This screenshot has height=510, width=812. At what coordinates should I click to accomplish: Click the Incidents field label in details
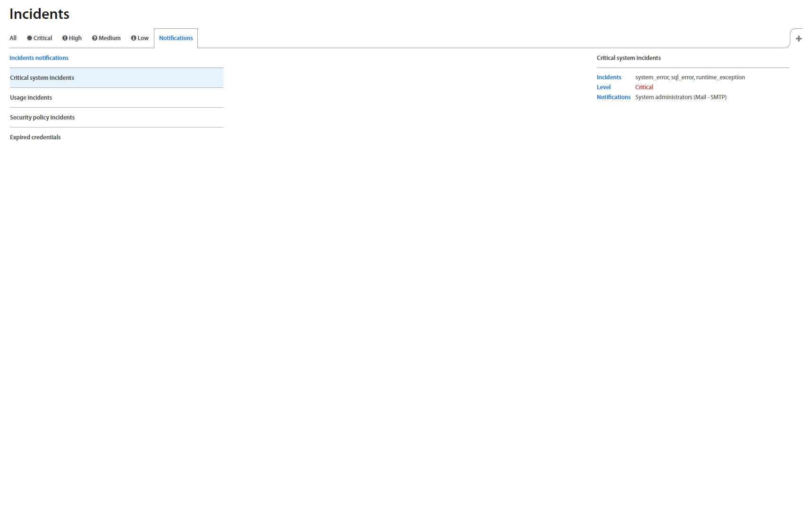(609, 77)
